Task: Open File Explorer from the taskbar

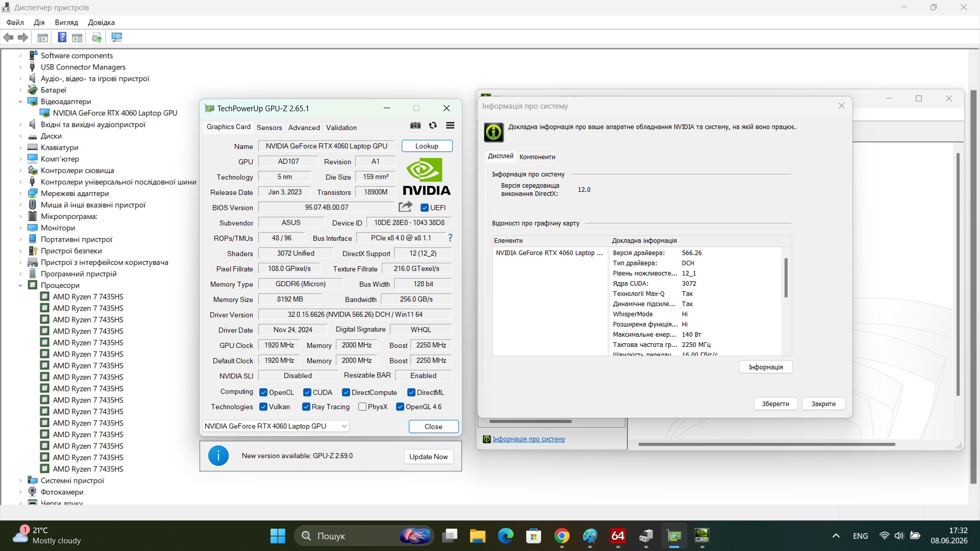Action: coord(478,536)
